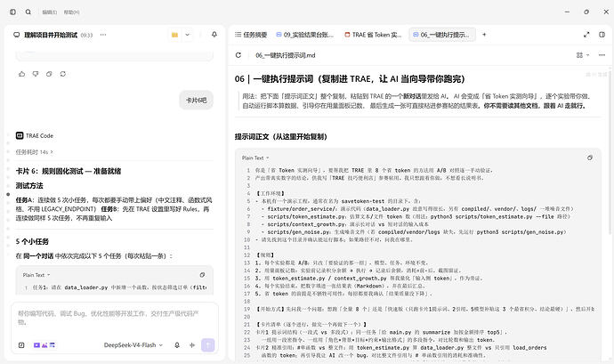The image size is (614, 364).
Task: Regenerate the response with the refresh icon
Action: tap(63, 74)
